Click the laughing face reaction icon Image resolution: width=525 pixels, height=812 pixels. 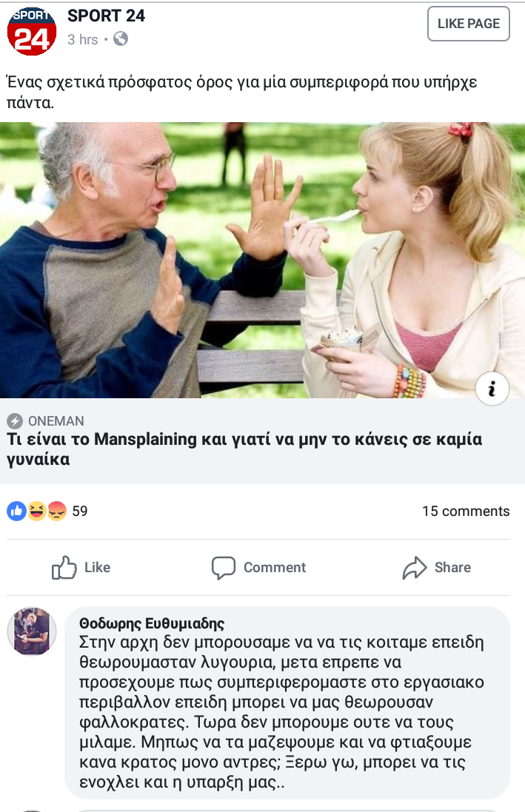pyautogui.click(x=37, y=511)
